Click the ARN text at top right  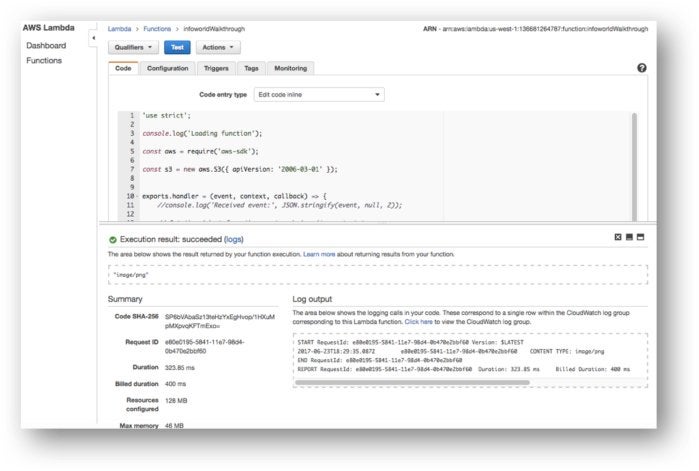[535, 29]
